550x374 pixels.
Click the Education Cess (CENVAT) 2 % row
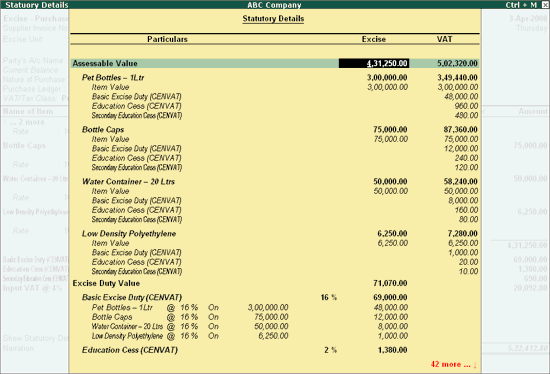244,350
